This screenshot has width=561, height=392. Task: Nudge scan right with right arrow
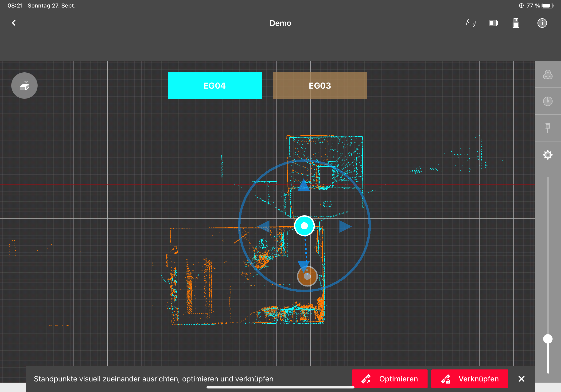click(345, 227)
